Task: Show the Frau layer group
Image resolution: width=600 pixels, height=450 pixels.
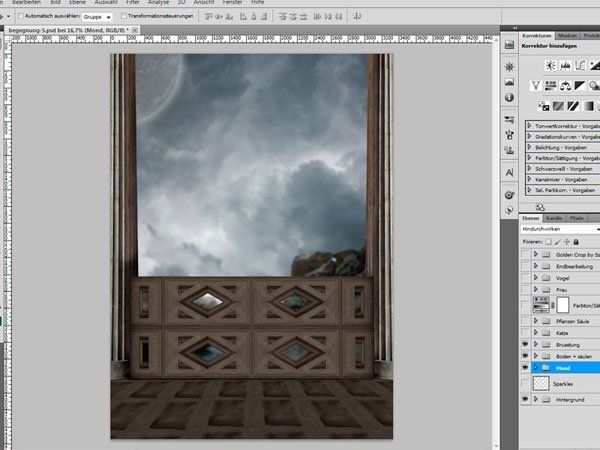Action: point(525,290)
